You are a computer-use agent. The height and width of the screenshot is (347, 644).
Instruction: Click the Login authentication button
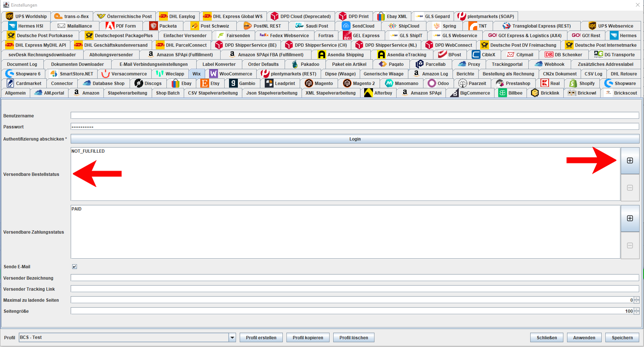pos(355,139)
